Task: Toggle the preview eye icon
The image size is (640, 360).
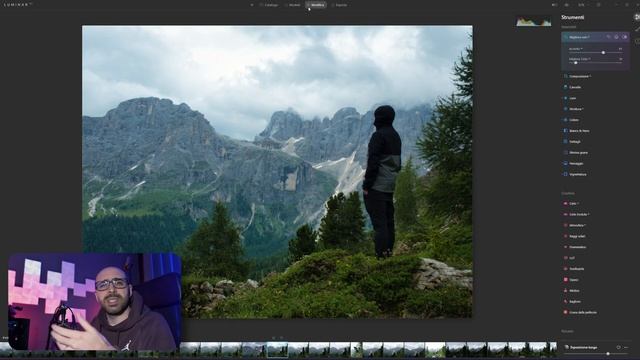Action: click(x=567, y=5)
